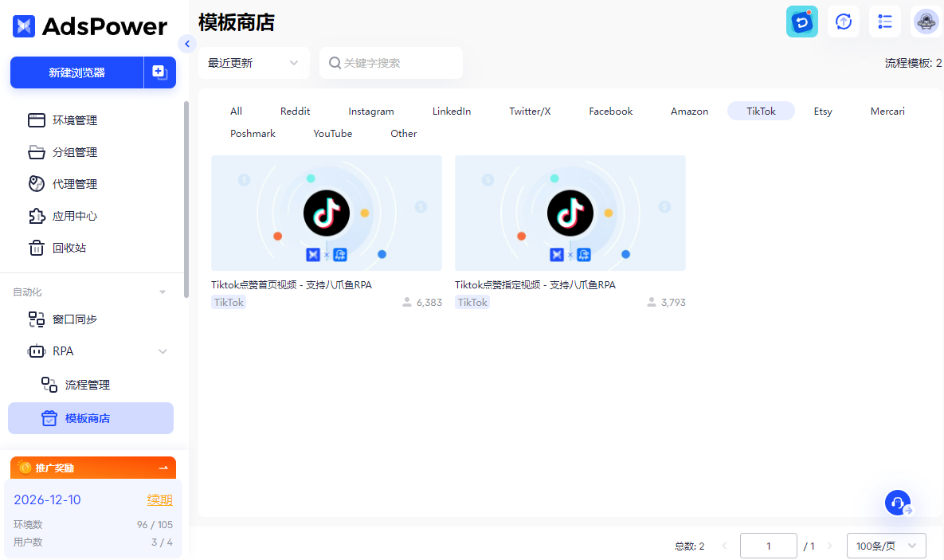This screenshot has height=560, width=944.
Task: Select the All category tab
Action: [236, 112]
